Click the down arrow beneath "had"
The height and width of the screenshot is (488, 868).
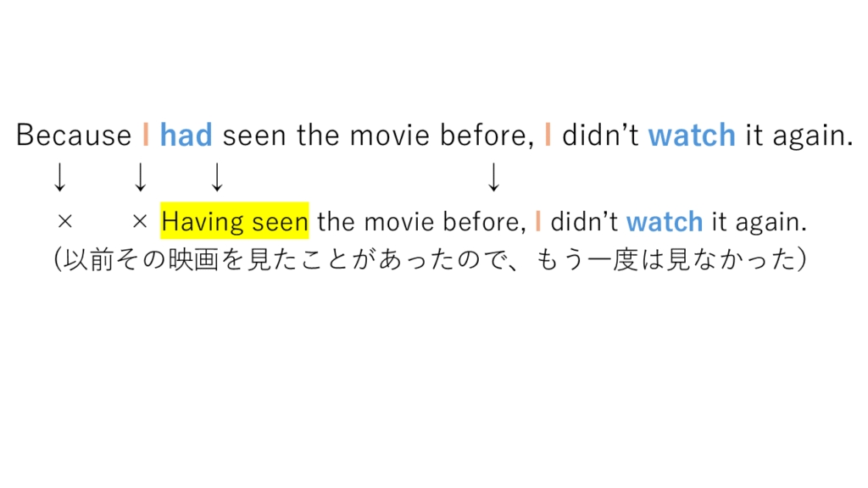click(217, 177)
